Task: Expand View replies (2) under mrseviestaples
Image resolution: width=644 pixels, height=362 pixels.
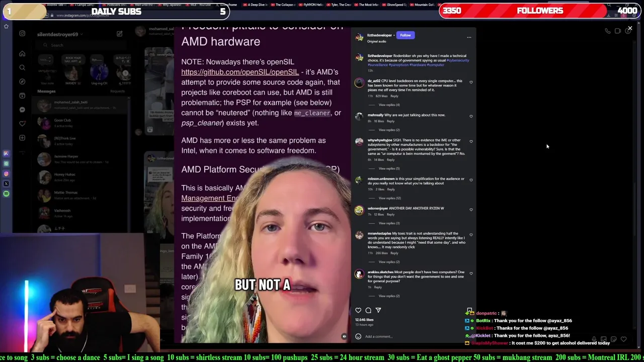Action: [x=389, y=262]
